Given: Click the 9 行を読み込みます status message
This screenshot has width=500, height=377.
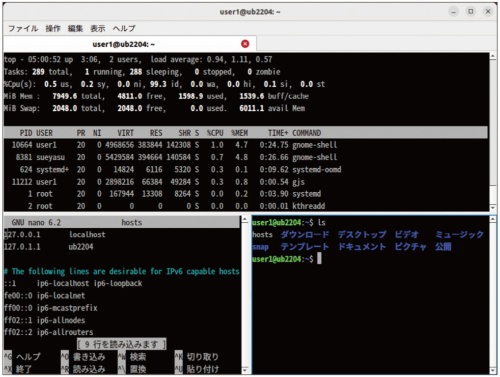Looking at the screenshot, I should [x=122, y=344].
